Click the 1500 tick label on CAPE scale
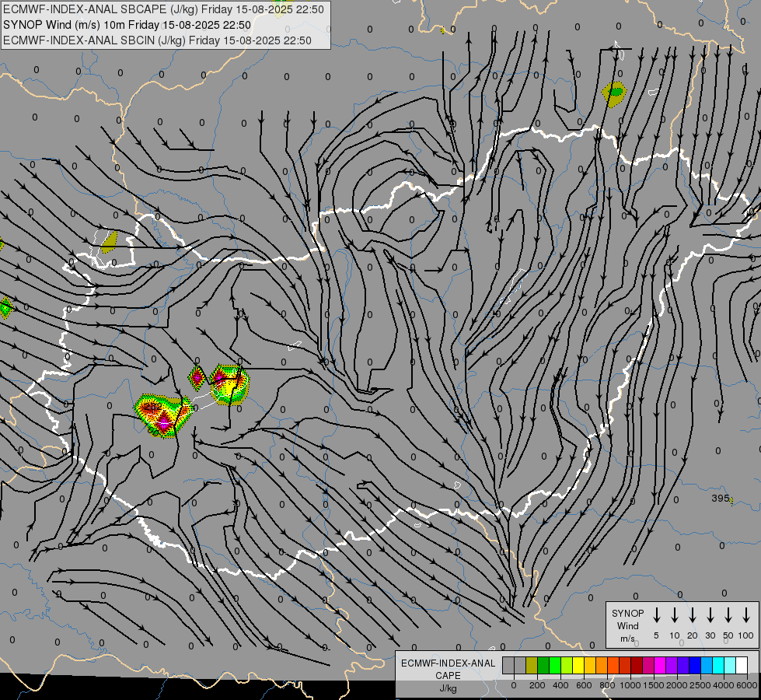761x700 pixels. (654, 685)
